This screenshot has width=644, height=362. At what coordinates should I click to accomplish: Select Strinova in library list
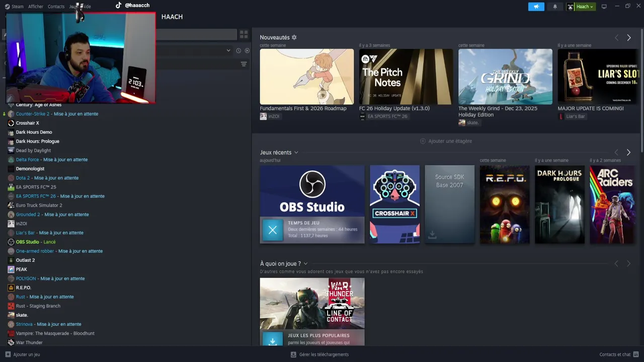point(48,324)
